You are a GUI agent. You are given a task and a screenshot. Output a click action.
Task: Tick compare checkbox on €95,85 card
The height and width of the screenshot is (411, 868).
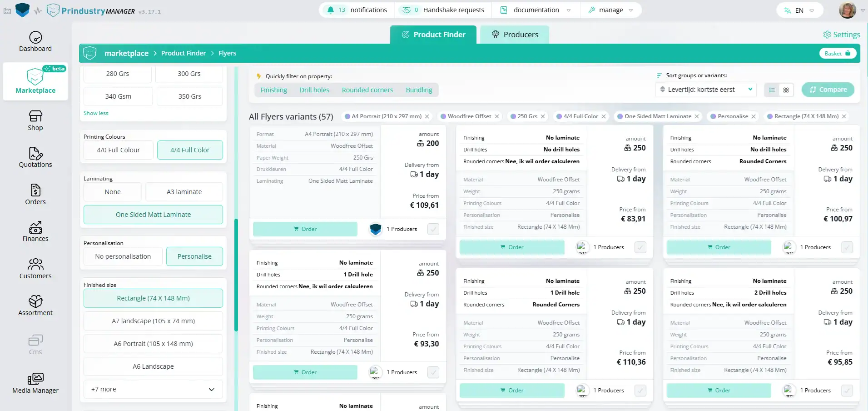coord(847,391)
